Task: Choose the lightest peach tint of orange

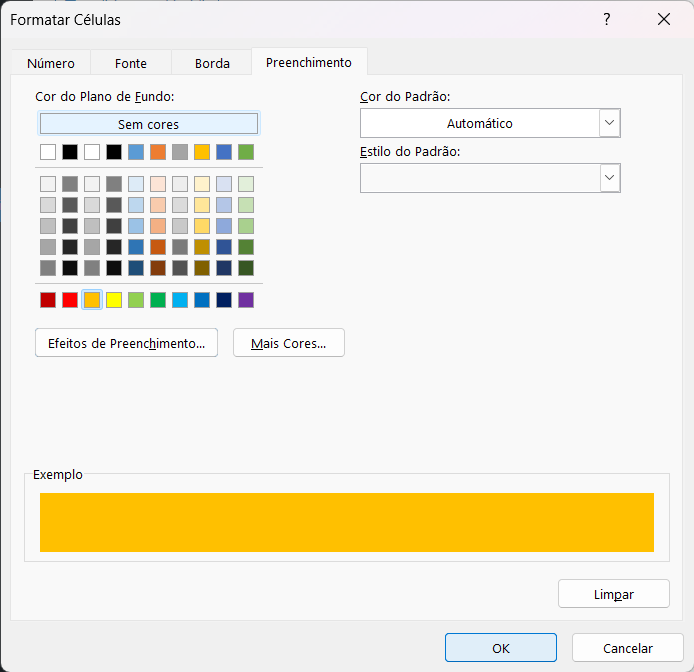Action: click(158, 184)
